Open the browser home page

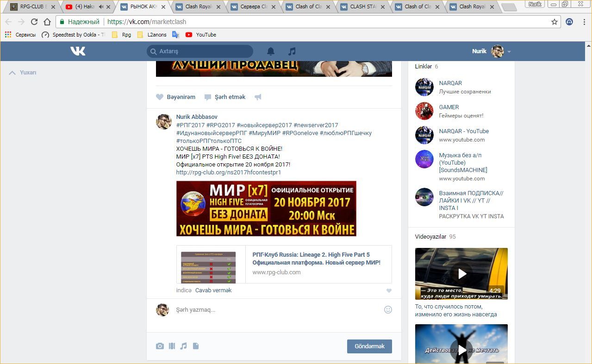coord(47,22)
